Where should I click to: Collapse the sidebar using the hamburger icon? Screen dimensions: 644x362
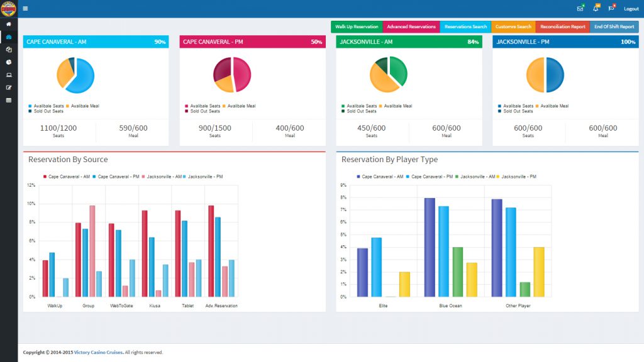tap(25, 8)
